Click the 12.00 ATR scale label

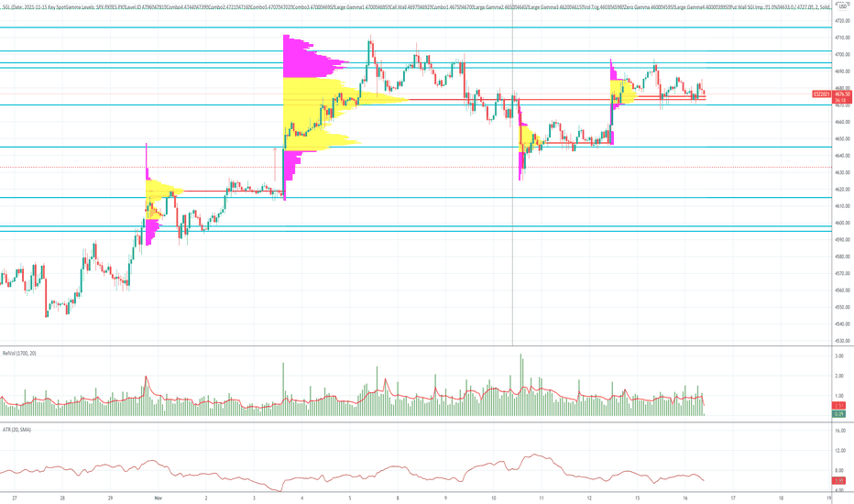point(840,451)
